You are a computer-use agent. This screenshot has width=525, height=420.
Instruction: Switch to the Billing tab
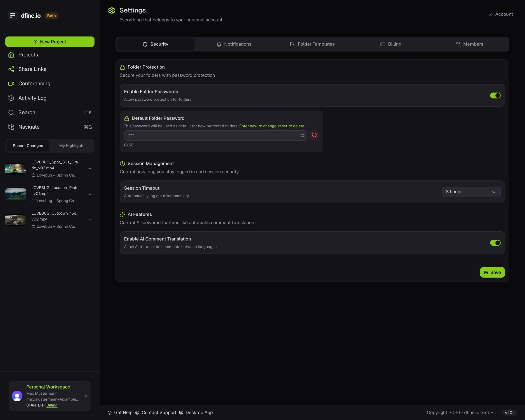coord(391,44)
